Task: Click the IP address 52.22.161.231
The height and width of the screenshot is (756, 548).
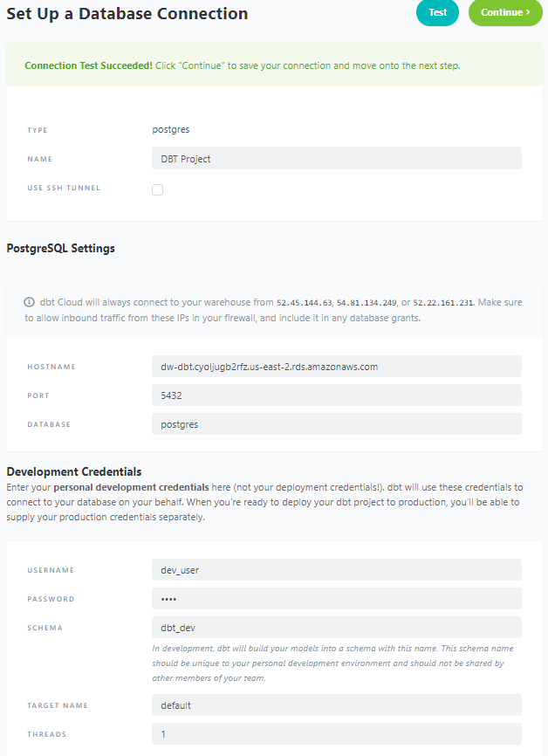Action: point(442,303)
